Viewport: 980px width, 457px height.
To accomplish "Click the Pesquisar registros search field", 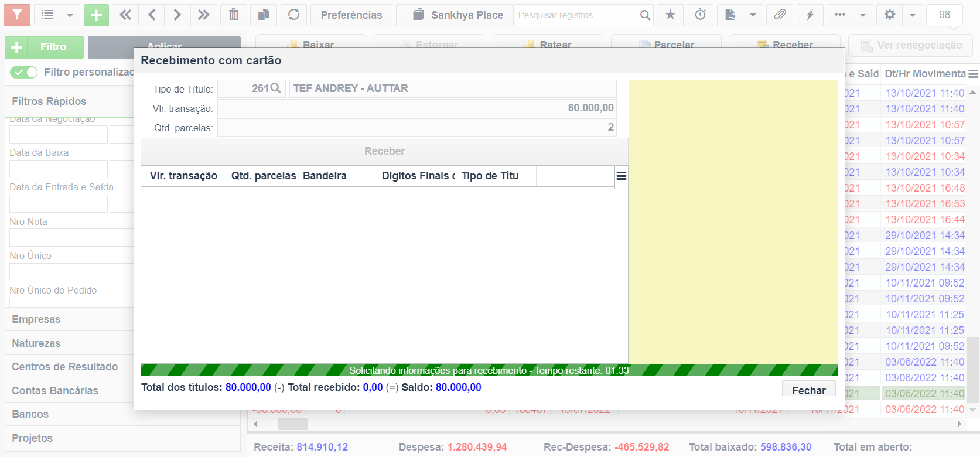I will [x=576, y=15].
